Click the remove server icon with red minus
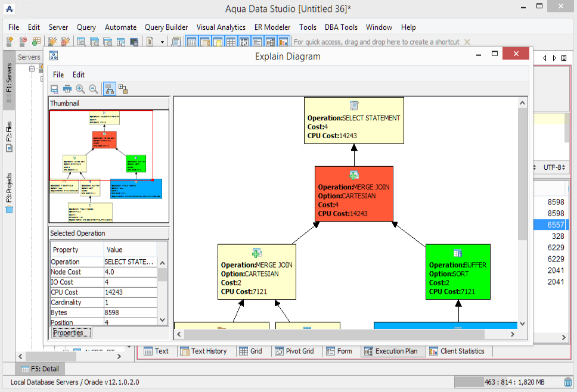Image resolution: width=577 pixels, height=392 pixels. (23, 42)
